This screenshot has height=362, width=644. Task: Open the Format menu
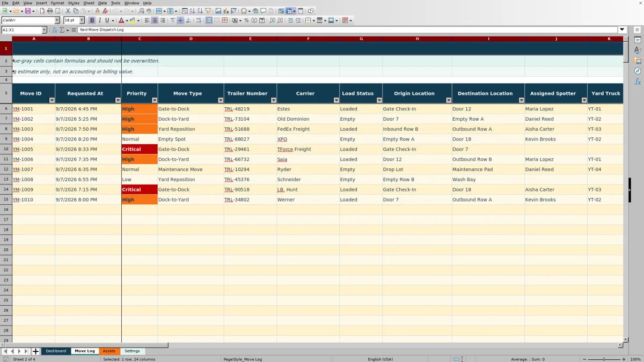57,3
